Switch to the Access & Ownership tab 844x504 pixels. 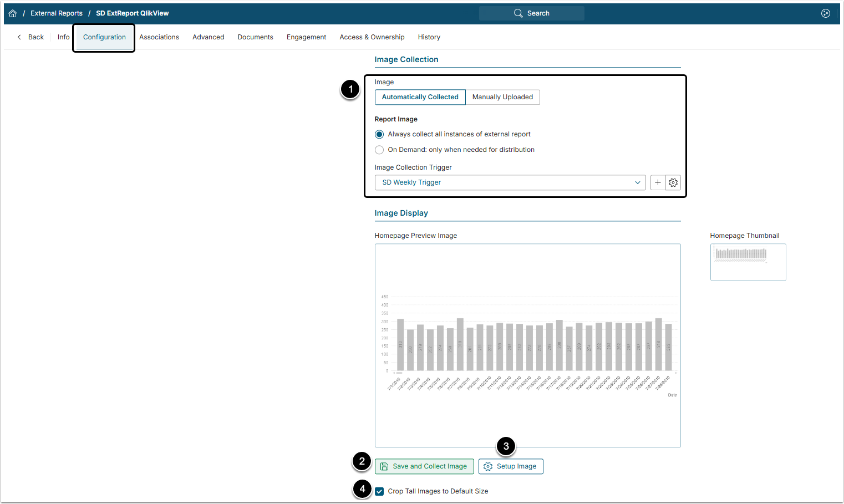372,37
